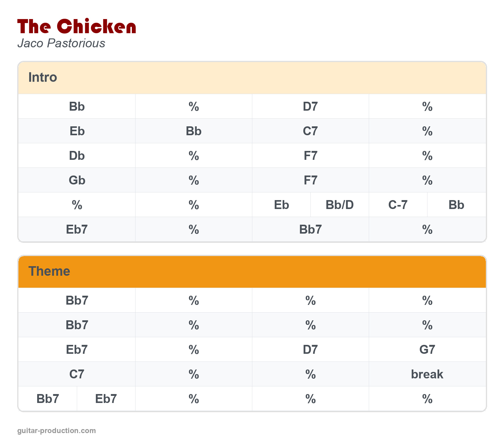Select the C7 chord in Intro section
The width and height of the screenshot is (504, 442).
[x=310, y=131]
